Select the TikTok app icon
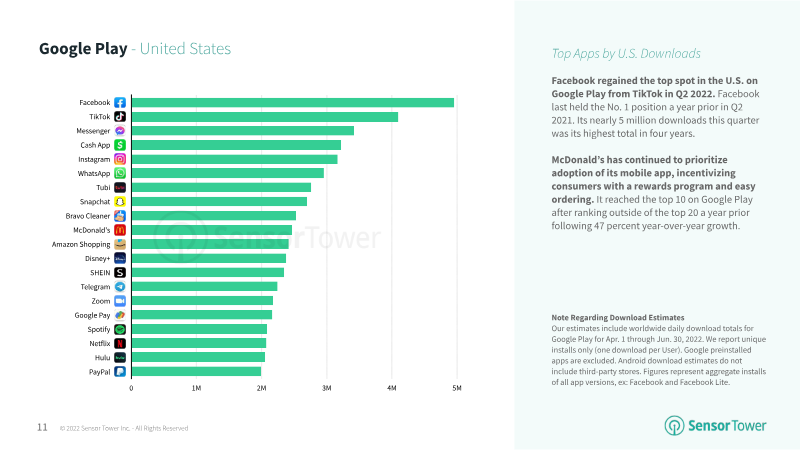Viewport: 800px width, 450px height. (x=120, y=117)
